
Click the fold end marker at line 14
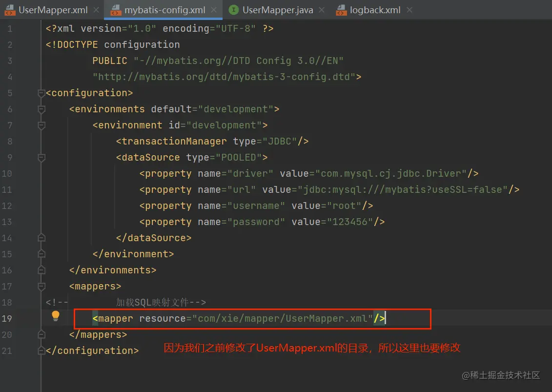[x=41, y=238]
